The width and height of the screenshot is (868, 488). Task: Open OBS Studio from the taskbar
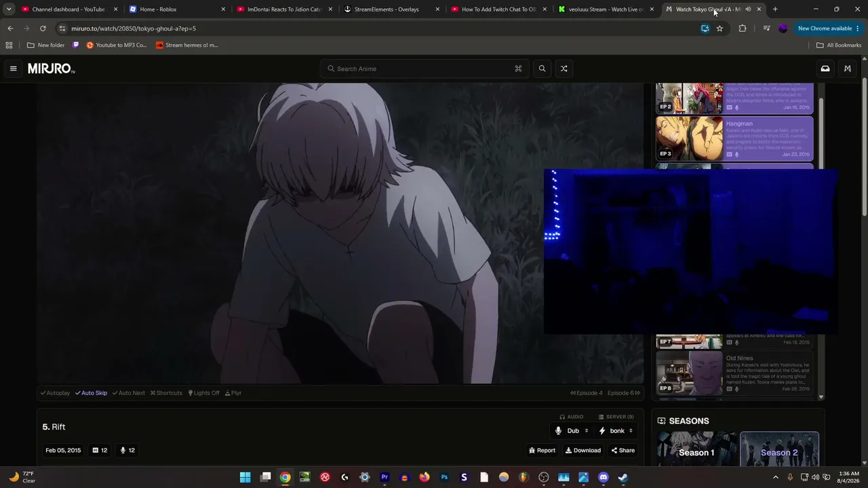click(x=544, y=477)
